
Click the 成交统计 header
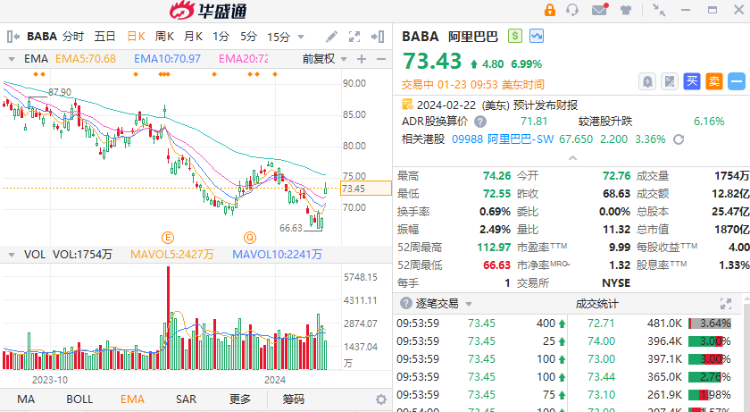coord(596,304)
